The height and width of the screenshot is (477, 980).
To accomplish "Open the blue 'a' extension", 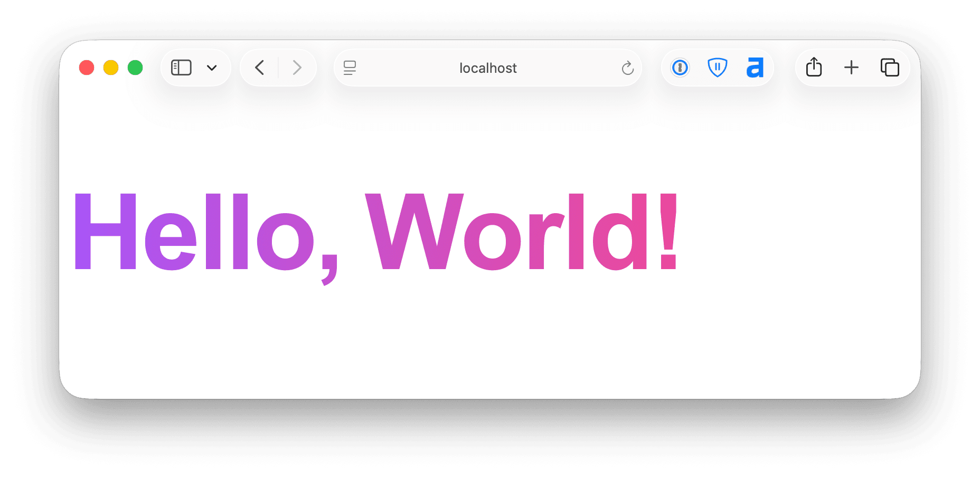I will (x=755, y=68).
